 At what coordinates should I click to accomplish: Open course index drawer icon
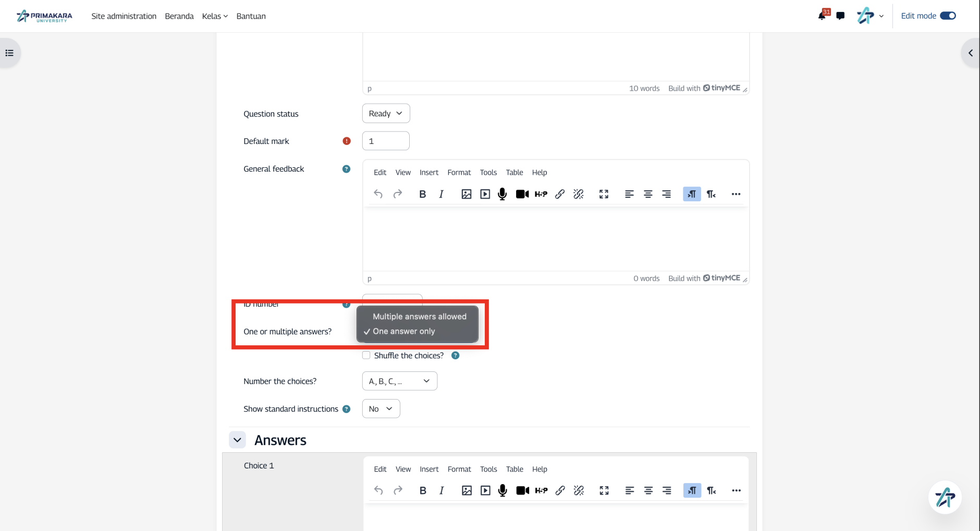[9, 53]
